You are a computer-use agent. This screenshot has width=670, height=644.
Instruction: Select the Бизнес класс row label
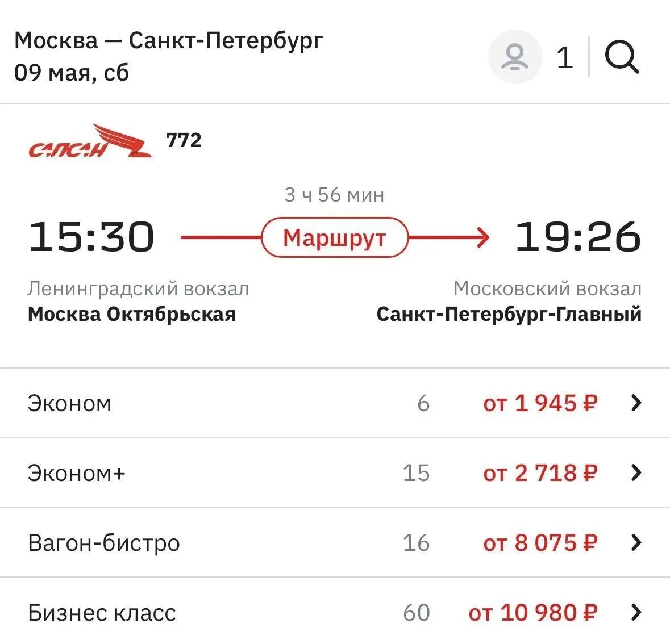click(102, 613)
